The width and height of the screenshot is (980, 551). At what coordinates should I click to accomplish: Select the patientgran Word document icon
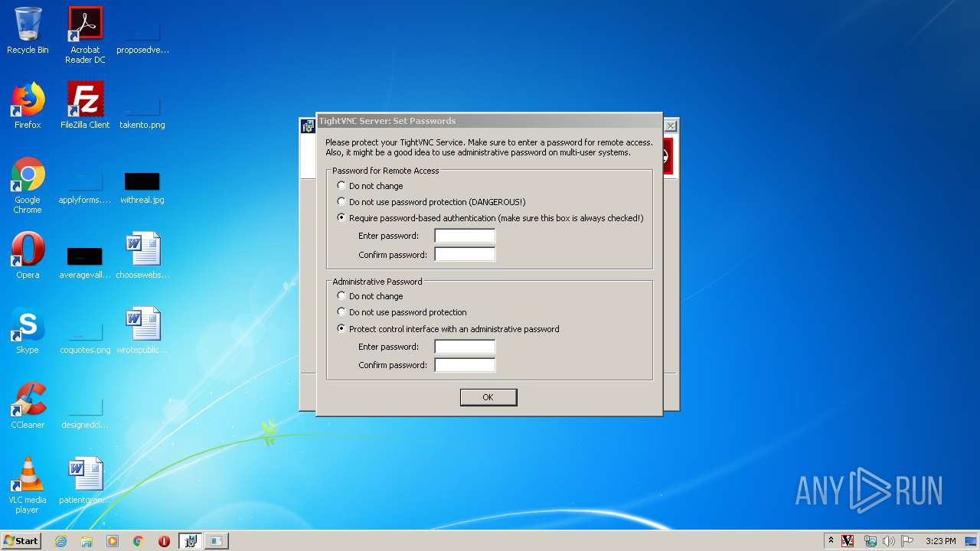85,481
